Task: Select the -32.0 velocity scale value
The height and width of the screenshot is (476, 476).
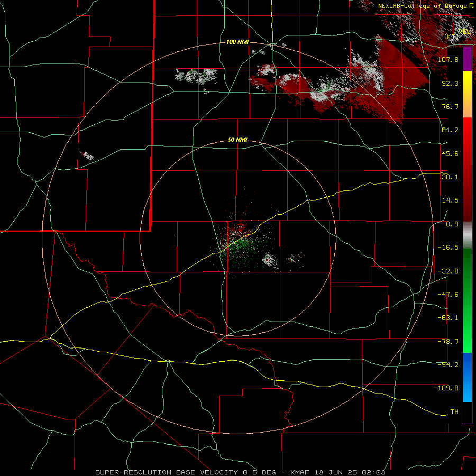Action: pos(448,271)
